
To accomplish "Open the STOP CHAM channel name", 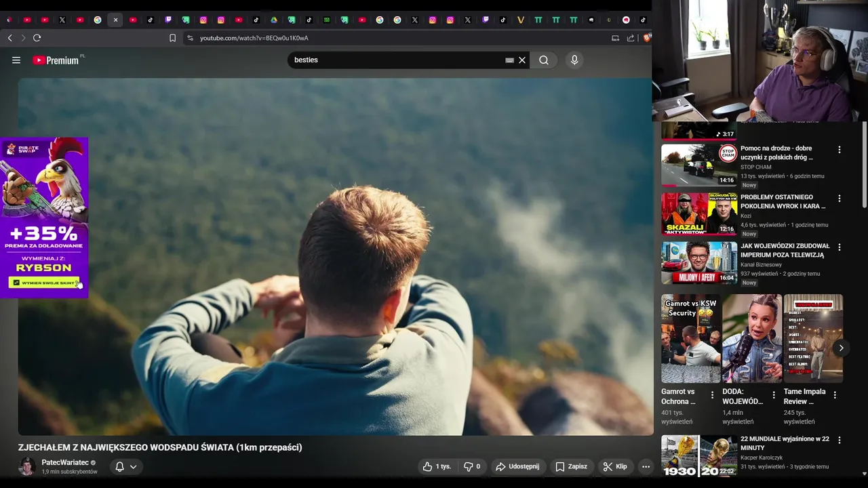I will [x=756, y=167].
